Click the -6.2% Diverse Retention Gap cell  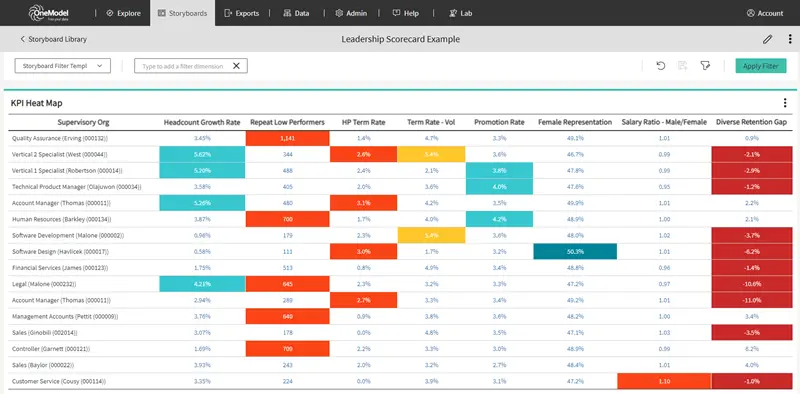[x=752, y=252]
